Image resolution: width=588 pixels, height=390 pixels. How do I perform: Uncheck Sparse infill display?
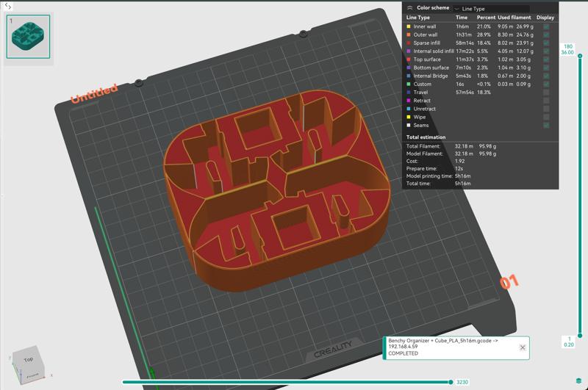pyautogui.click(x=545, y=43)
